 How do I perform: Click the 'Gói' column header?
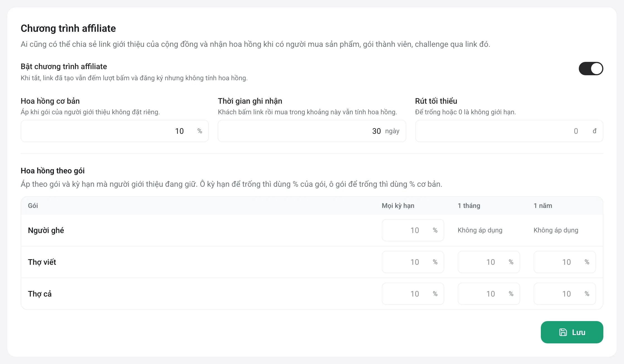click(x=33, y=206)
